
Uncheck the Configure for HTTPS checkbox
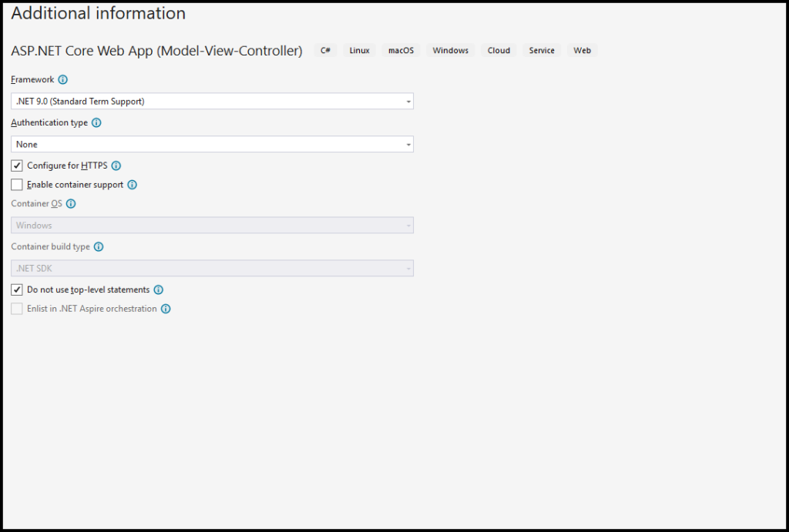point(17,166)
